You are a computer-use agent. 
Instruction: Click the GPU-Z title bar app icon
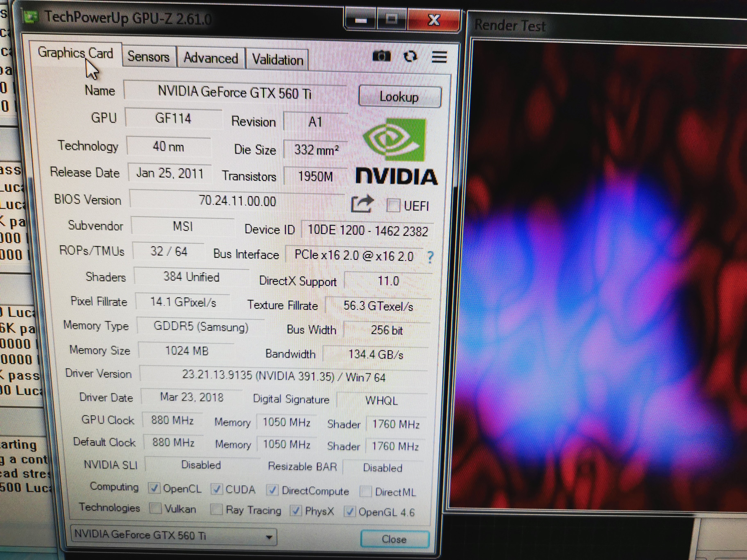pos(31,17)
